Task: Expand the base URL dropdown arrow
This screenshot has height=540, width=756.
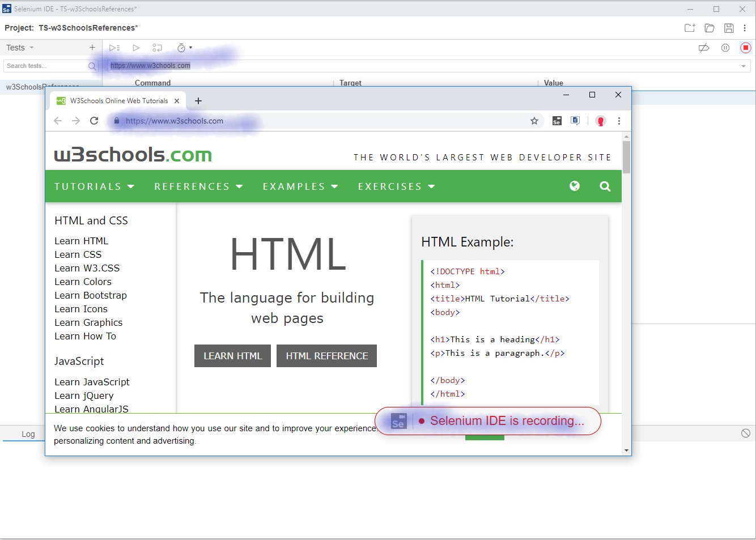Action: [x=744, y=66]
